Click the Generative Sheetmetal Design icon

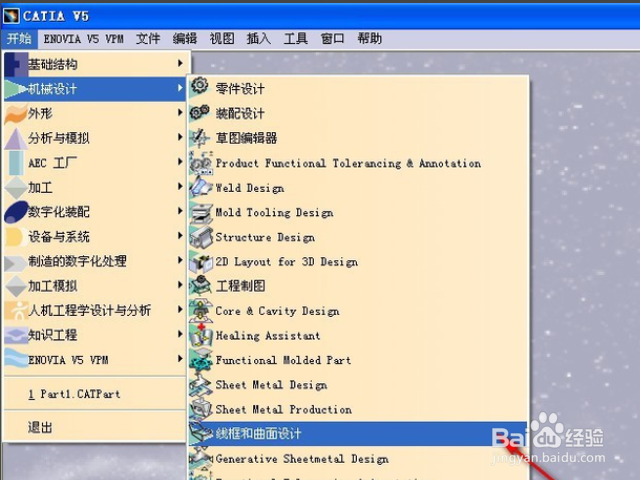201,458
